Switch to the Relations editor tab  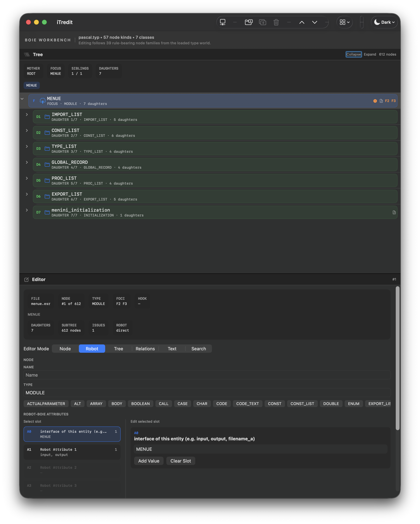[x=145, y=349]
